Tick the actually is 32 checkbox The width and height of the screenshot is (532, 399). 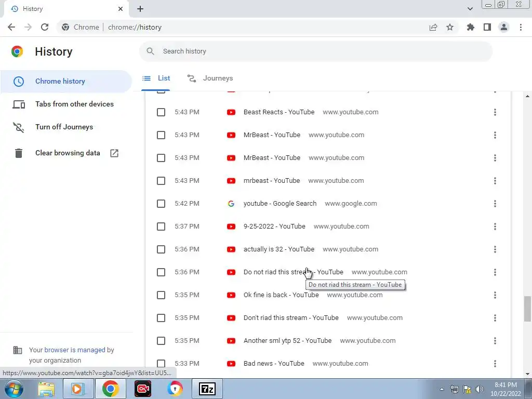161,249
